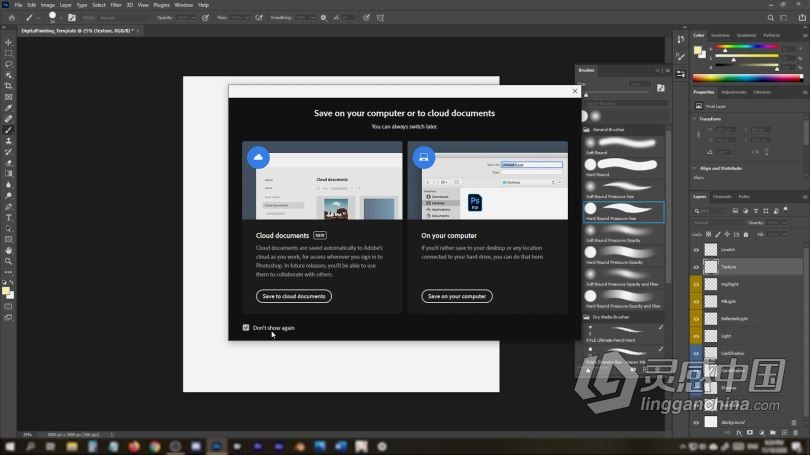The height and width of the screenshot is (455, 810).
Task: Select the Hand tool
Action: pyautogui.click(x=8, y=250)
